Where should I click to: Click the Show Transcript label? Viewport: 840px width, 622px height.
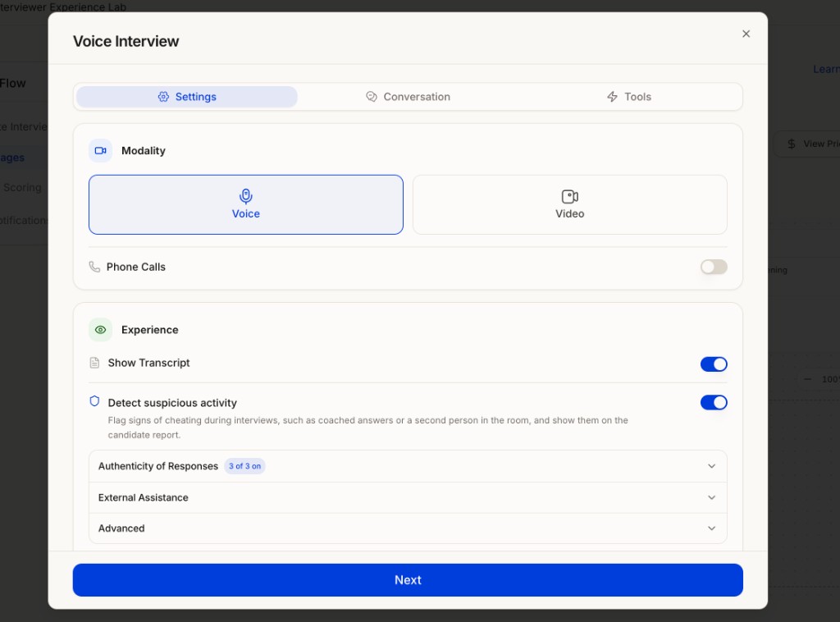[149, 364]
